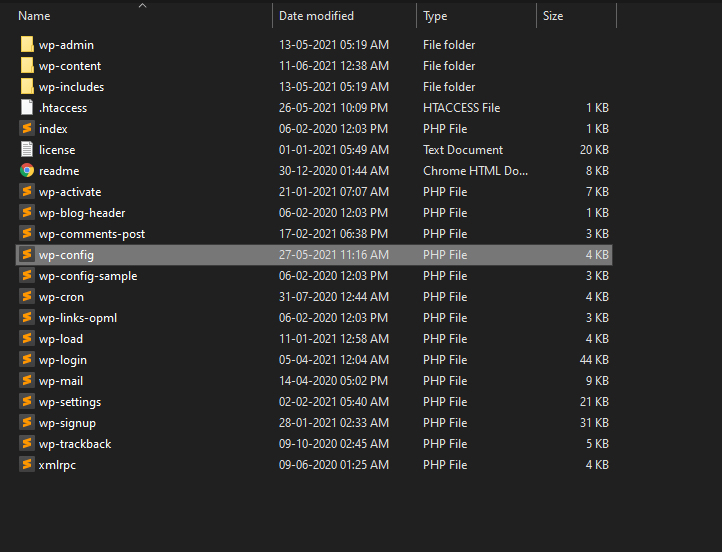
Task: Click the wp-activate Sublime file icon
Action: (x=27, y=192)
